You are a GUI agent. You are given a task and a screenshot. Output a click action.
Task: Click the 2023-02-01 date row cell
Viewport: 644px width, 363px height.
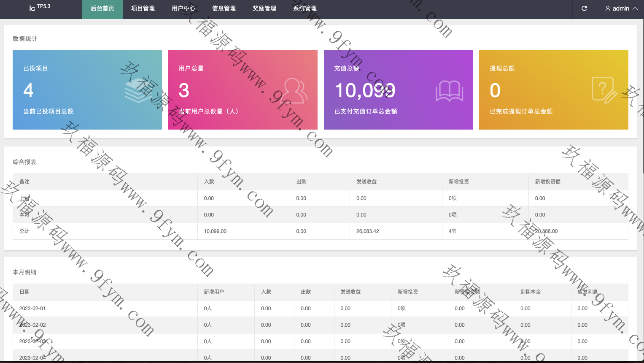pos(32,309)
